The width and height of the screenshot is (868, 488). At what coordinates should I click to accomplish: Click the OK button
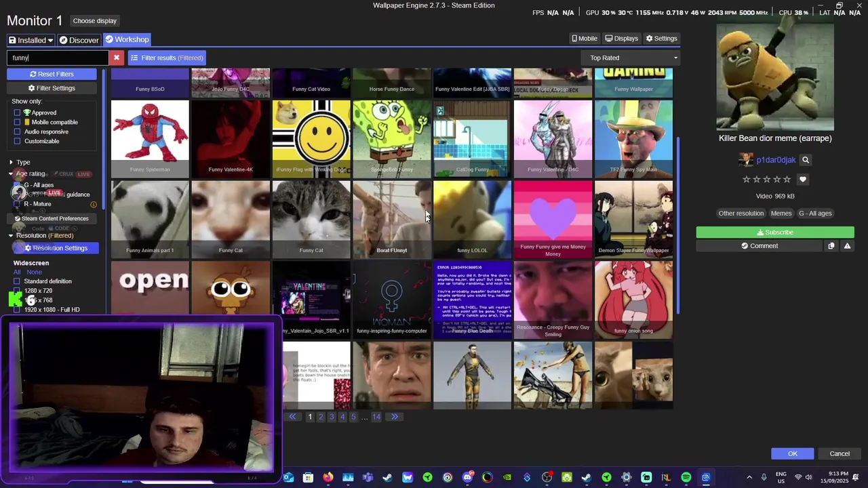coord(792,453)
